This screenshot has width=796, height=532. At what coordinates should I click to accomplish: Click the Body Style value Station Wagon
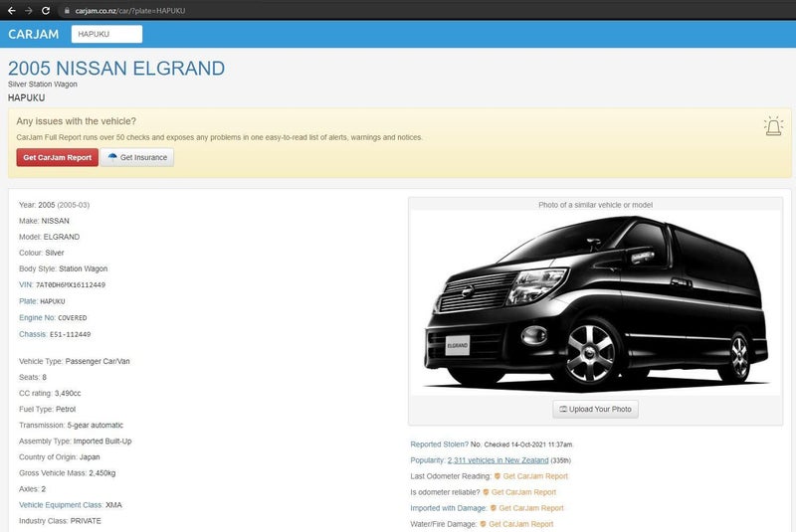click(84, 268)
